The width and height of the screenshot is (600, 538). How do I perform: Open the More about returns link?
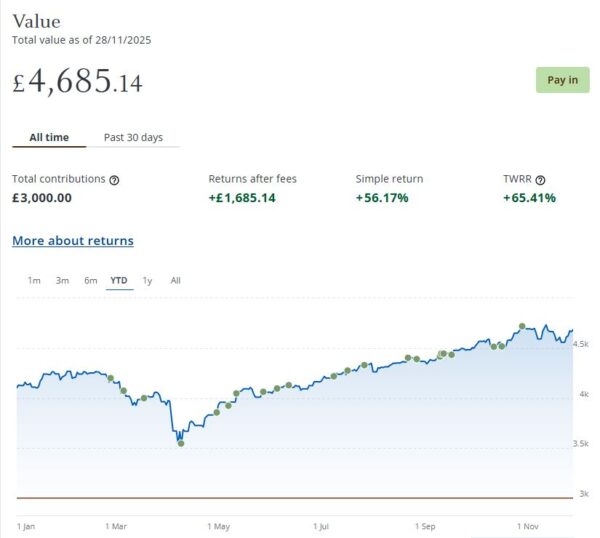click(72, 241)
